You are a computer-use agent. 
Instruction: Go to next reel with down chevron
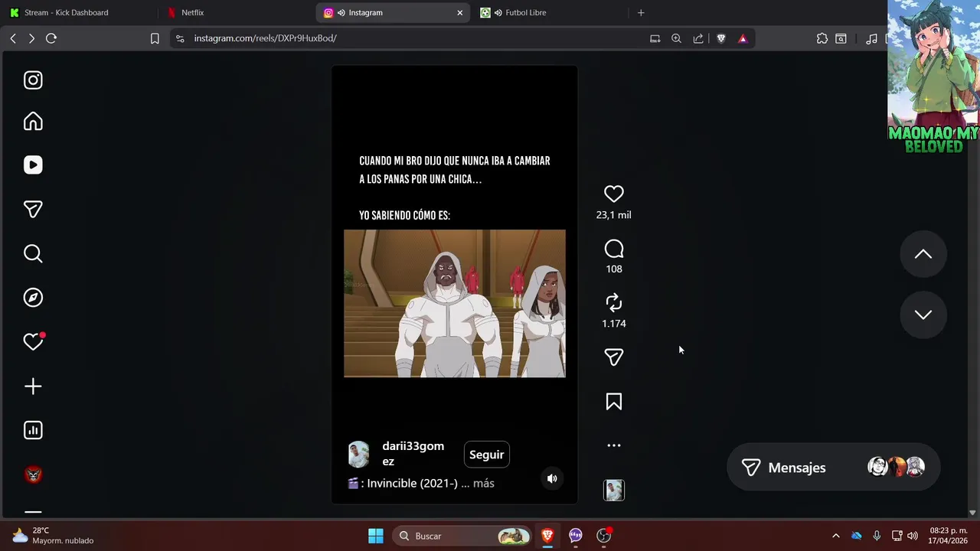pyautogui.click(x=923, y=315)
